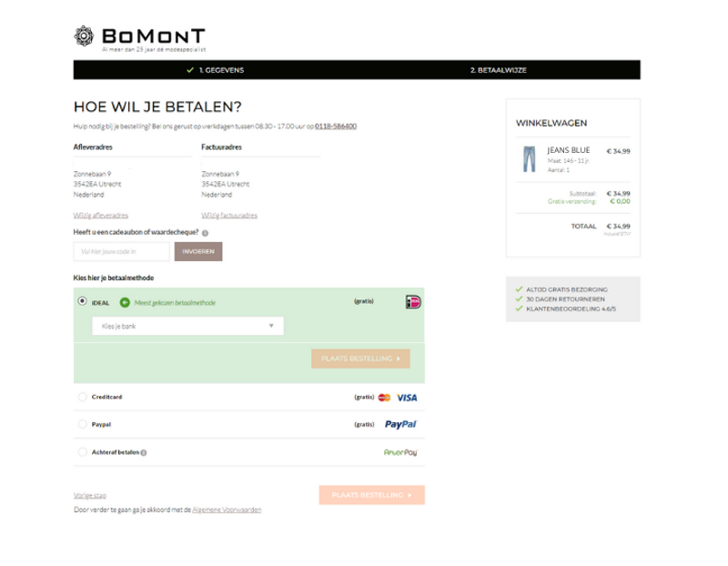The image size is (728, 566).
Task: Click the Mastercard icon next to Creditcard
Action: [x=386, y=396]
